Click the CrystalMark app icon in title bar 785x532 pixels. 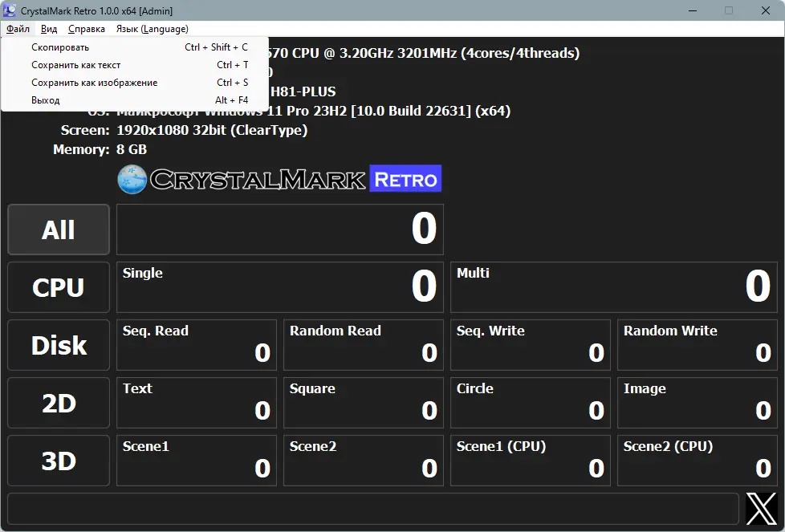click(x=9, y=10)
